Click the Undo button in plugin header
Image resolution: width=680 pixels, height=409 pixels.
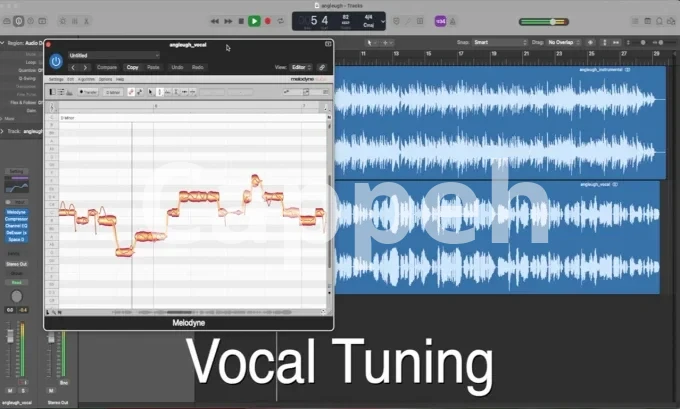(x=177, y=67)
